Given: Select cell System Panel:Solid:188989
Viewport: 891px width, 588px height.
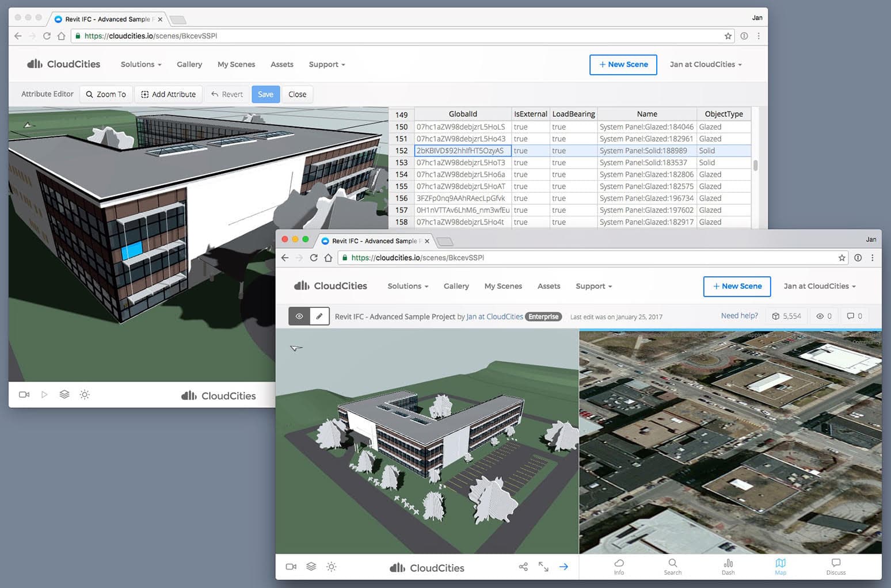Looking at the screenshot, I should pyautogui.click(x=647, y=151).
